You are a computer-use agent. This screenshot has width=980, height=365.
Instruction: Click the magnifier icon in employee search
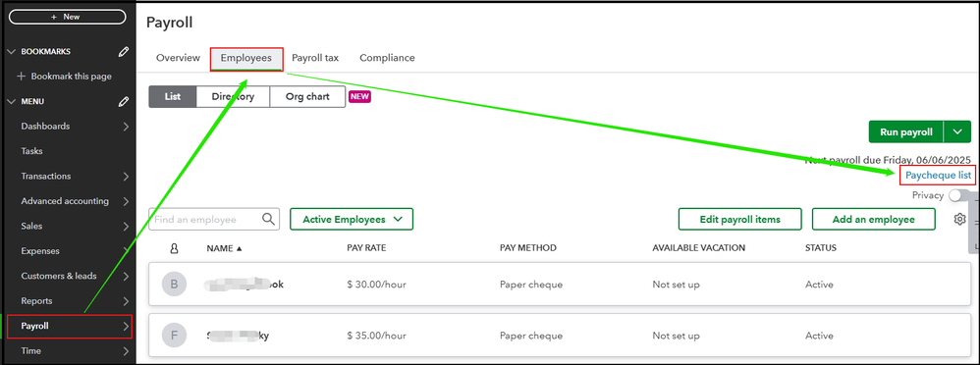pyautogui.click(x=269, y=220)
